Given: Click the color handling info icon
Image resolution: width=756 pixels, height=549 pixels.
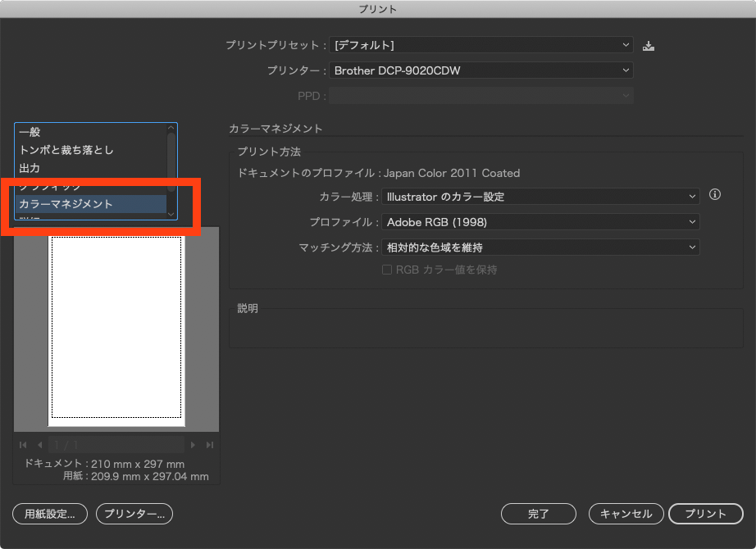Looking at the screenshot, I should point(715,194).
